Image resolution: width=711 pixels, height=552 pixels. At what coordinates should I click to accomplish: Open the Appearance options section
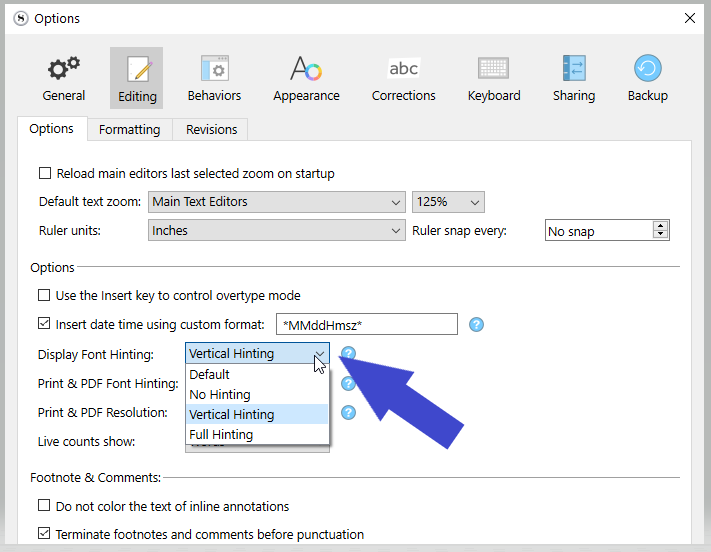coord(306,78)
